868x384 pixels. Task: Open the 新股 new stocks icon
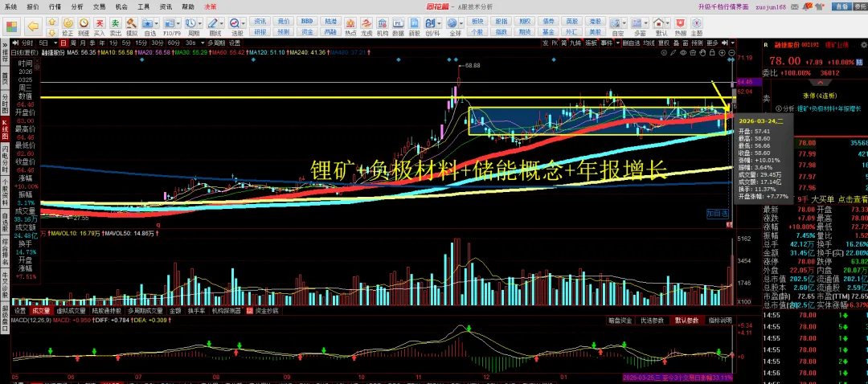click(414, 23)
